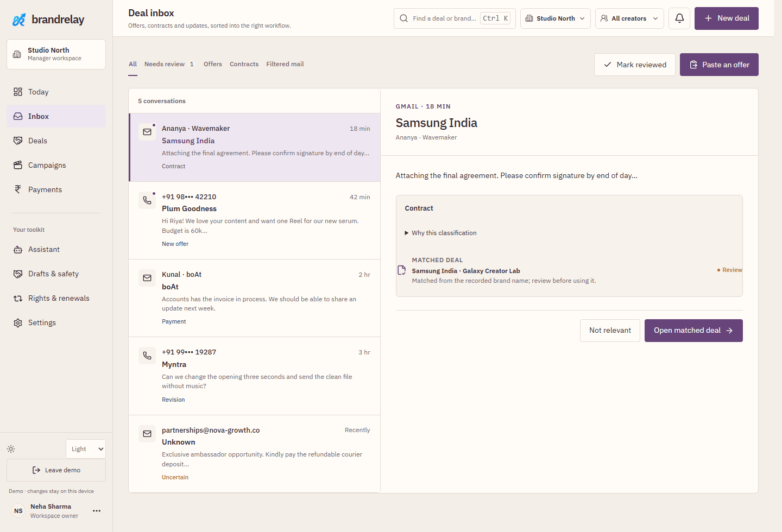The image size is (782, 532).
Task: Open the Light theme dropdown
Action: pos(86,449)
